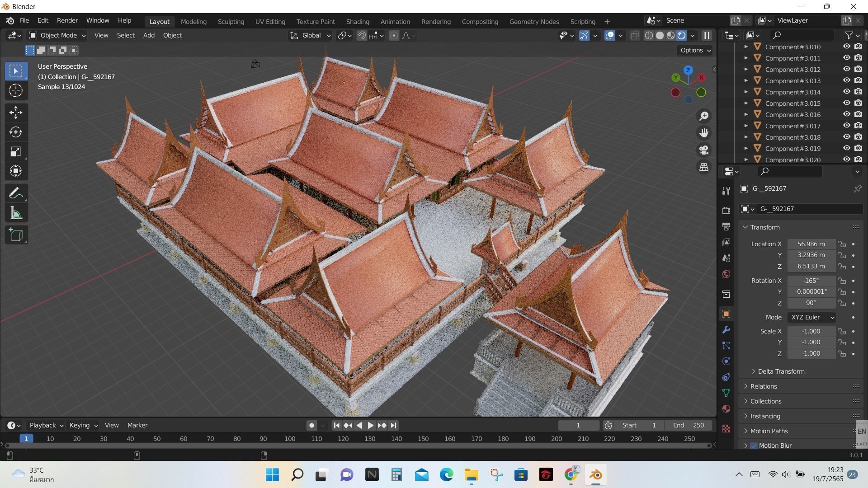Screen dimensions: 868x488
Task: Open the Particles properties tab
Action: pyautogui.click(x=726, y=346)
